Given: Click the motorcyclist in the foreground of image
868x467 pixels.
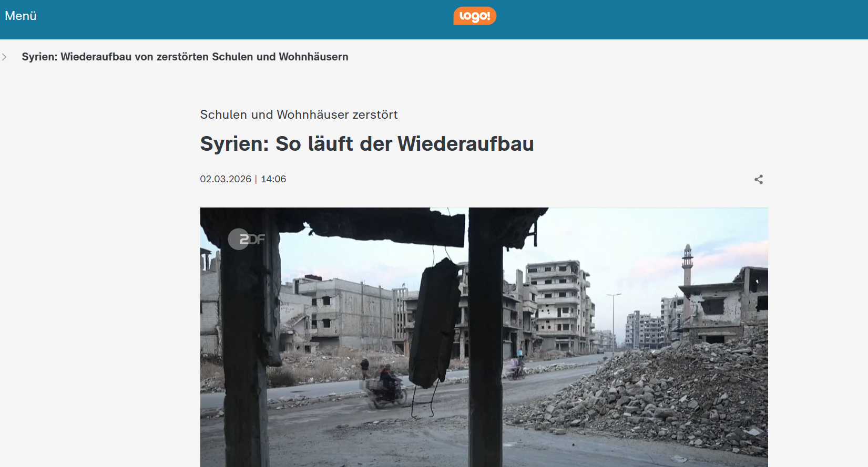Looking at the screenshot, I should click(388, 388).
